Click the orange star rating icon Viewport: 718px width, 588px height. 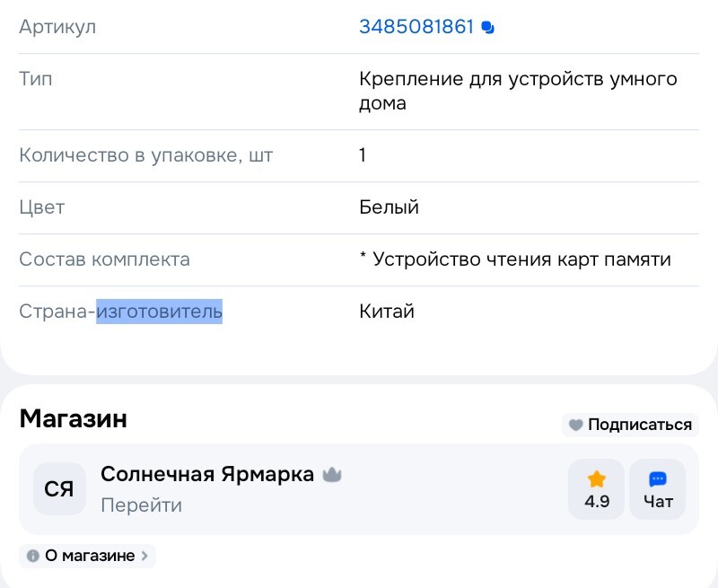click(x=597, y=478)
